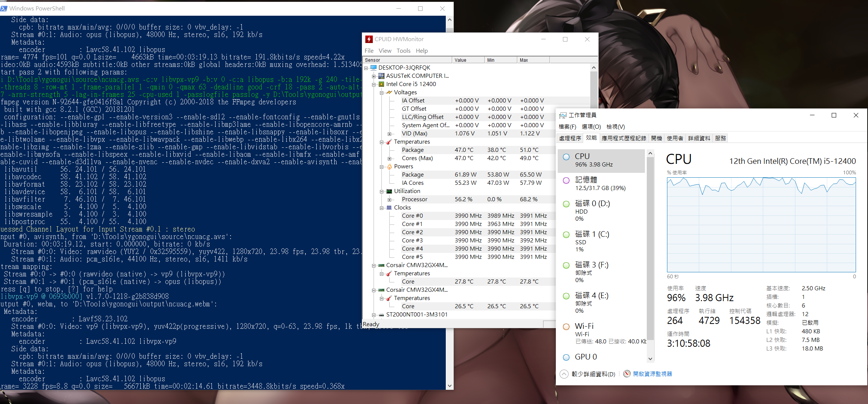Click 較少詳細資料(D) fewer details button

point(588,374)
